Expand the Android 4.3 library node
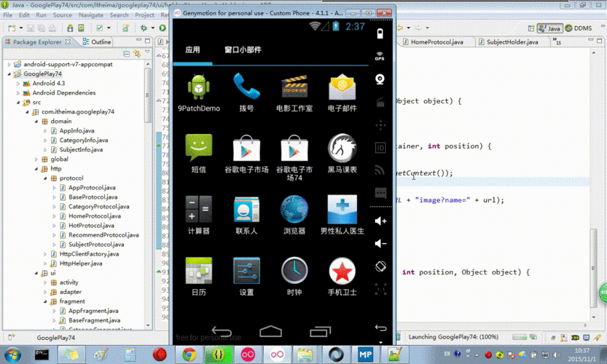The width and height of the screenshot is (607, 364). coord(18,83)
